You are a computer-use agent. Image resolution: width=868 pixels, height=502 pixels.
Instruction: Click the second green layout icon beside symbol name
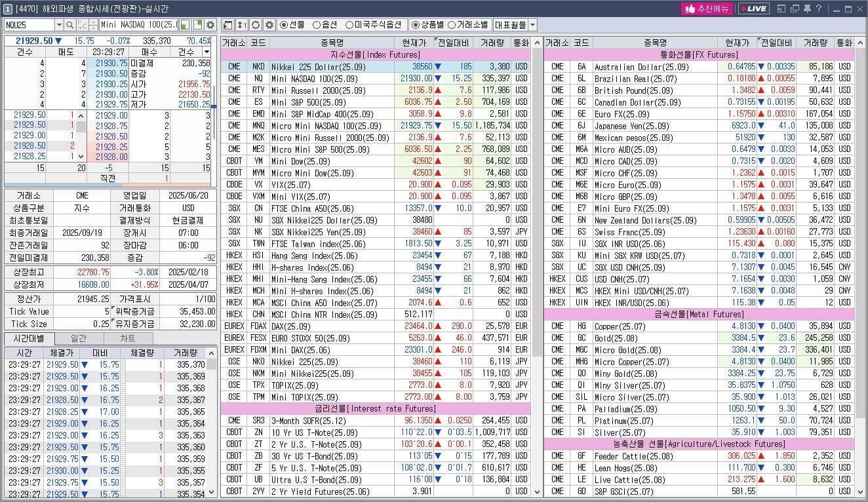197,25
